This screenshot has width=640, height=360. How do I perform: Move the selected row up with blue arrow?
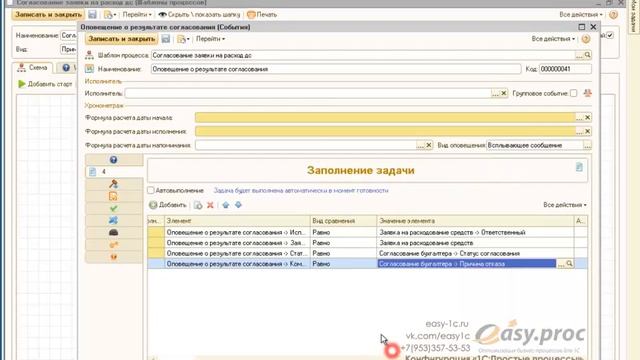[226, 205]
